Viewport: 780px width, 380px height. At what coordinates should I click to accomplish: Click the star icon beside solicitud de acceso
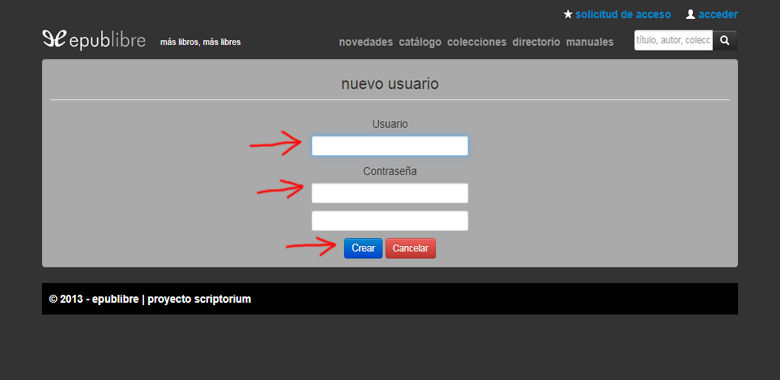click(x=568, y=14)
